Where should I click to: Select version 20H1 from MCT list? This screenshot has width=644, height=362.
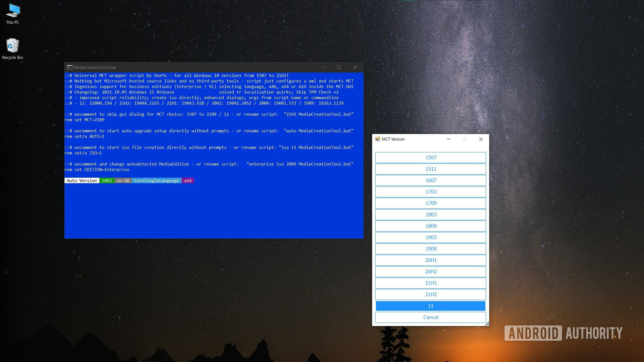430,260
